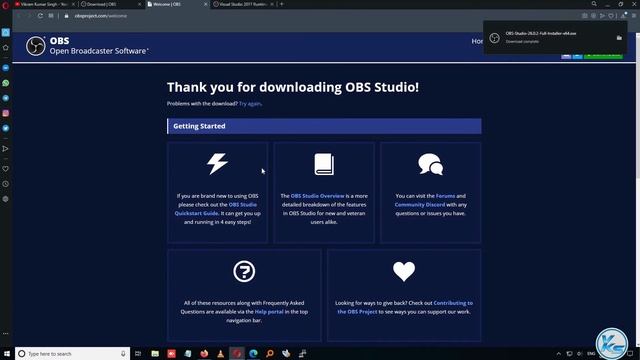Open Task View on the taskbar
The height and width of the screenshot is (360, 640).
pos(138,353)
